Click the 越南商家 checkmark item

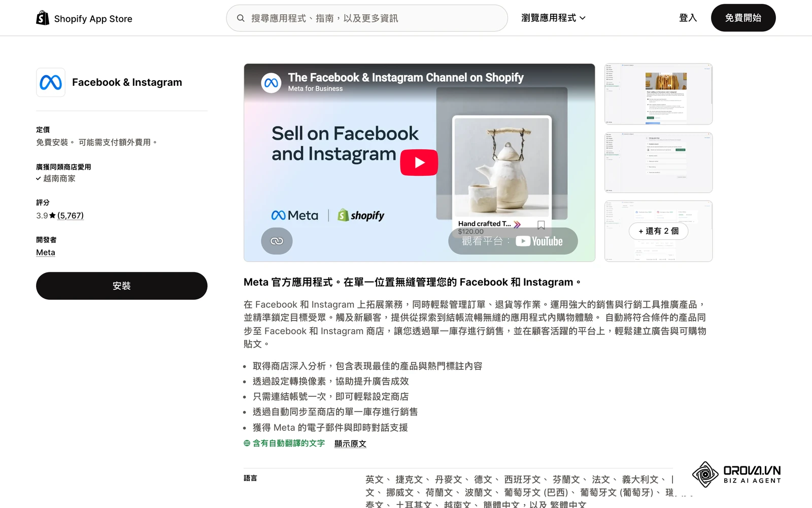56,178
